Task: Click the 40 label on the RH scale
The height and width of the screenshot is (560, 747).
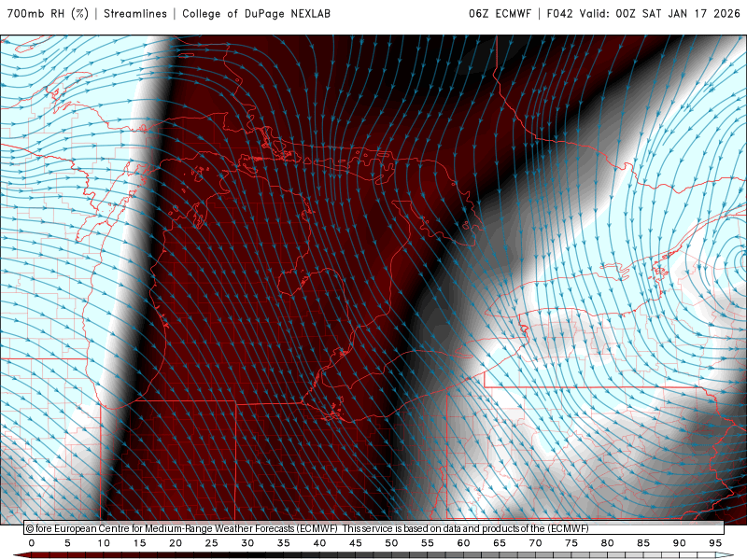Action: pyautogui.click(x=319, y=543)
